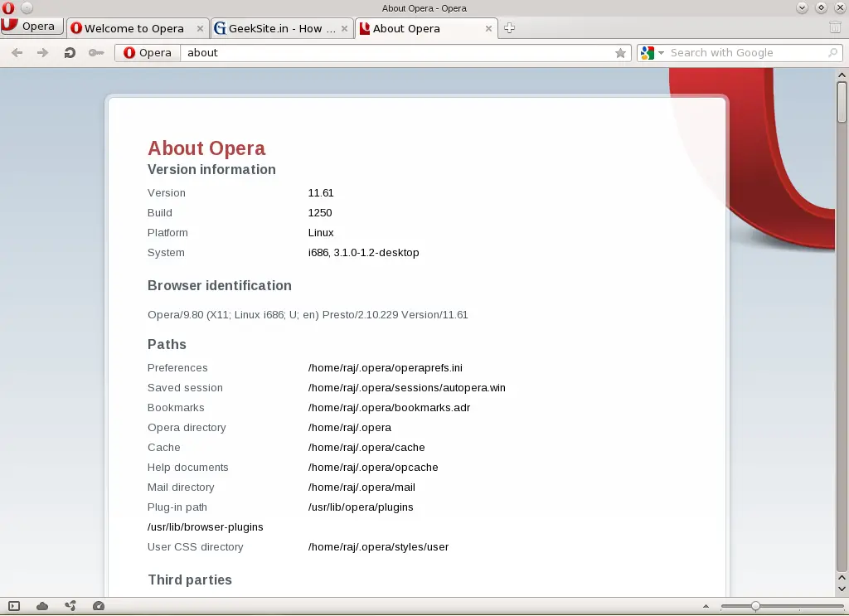This screenshot has height=616, width=849.
Task: Click the /usr/lib/opera/plugins path
Action: [x=360, y=507]
